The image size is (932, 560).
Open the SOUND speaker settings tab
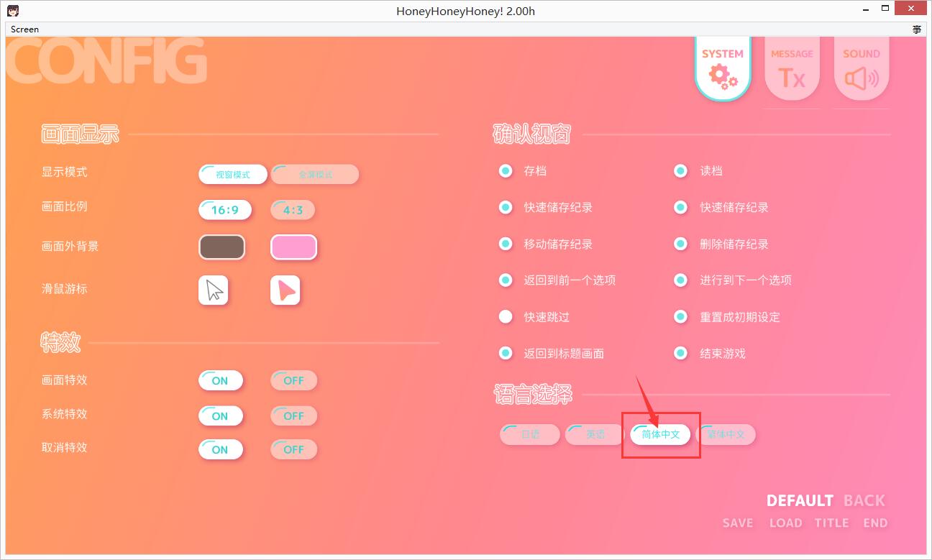(x=862, y=70)
